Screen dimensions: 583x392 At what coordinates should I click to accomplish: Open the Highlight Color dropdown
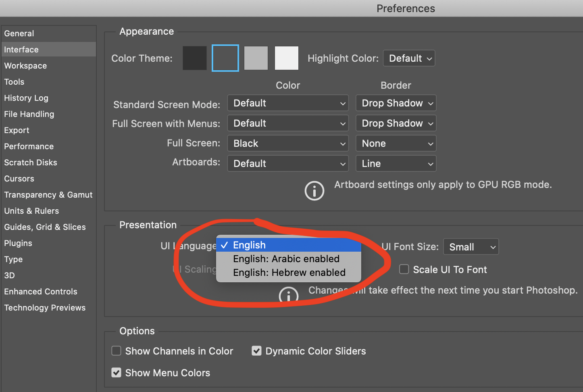click(408, 58)
